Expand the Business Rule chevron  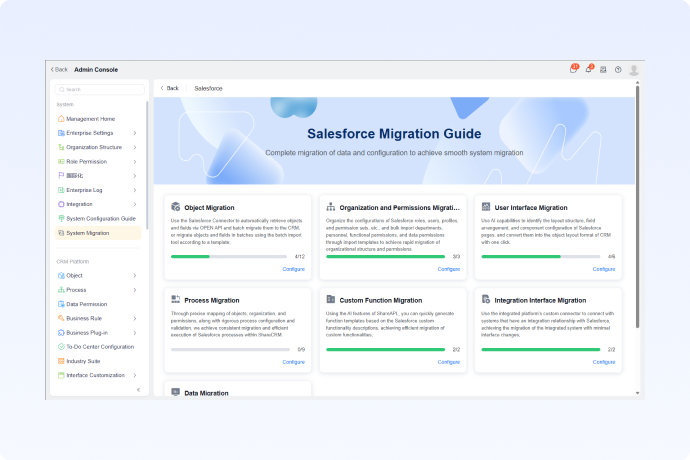[x=135, y=318]
